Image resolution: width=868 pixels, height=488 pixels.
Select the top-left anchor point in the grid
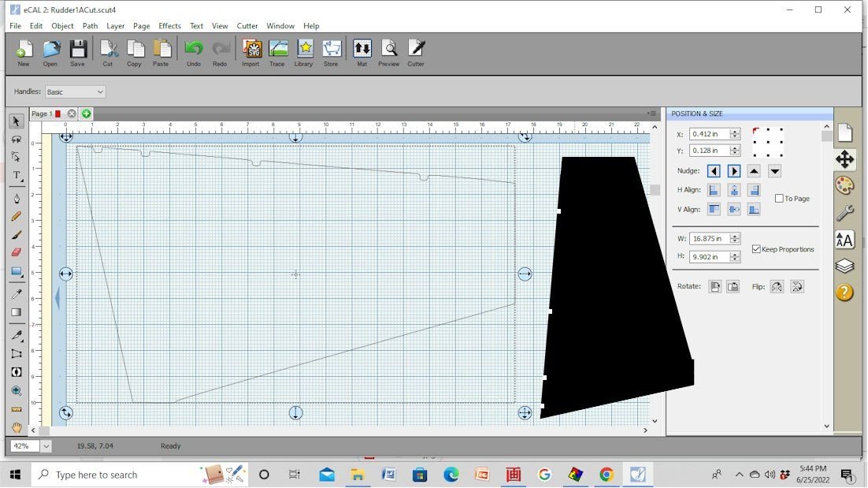pos(755,130)
